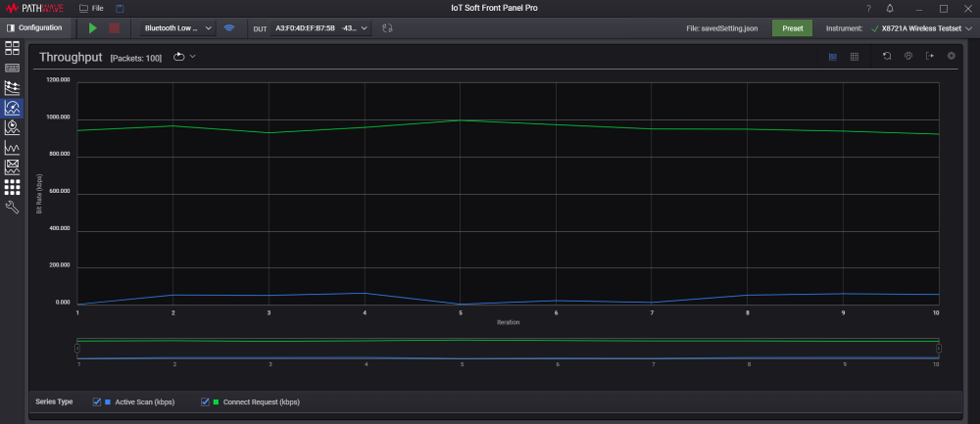
Task: Click the chart settings gear icon
Action: point(951,56)
